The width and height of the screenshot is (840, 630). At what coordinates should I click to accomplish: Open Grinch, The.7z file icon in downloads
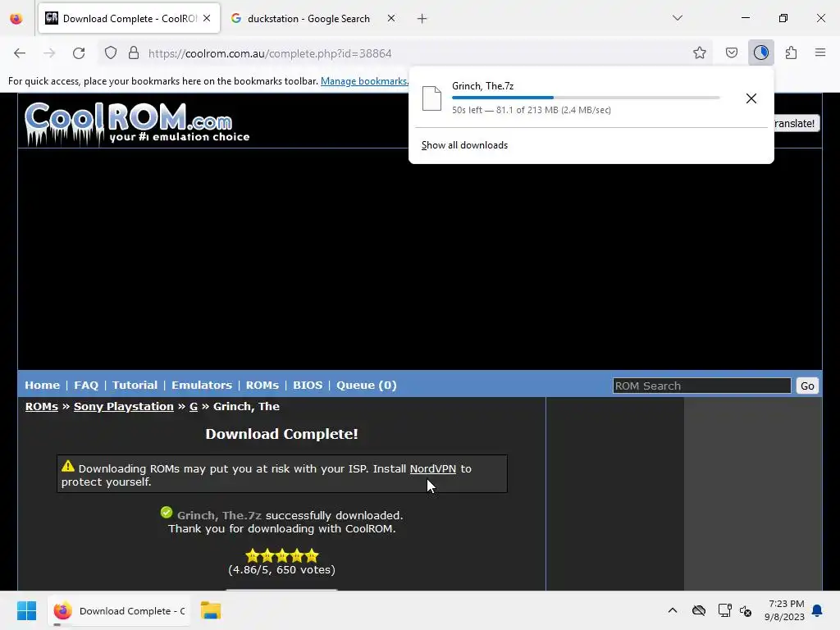coord(431,98)
